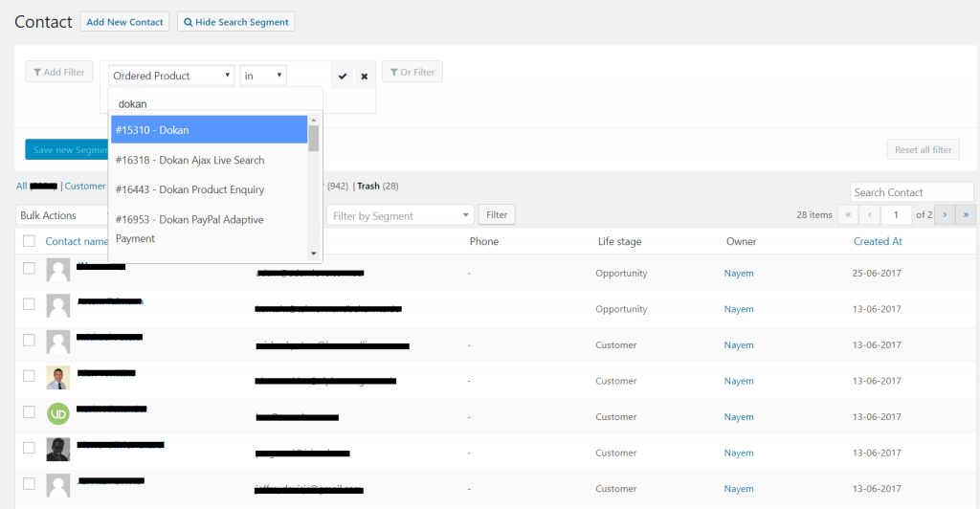Check the contact created 25-06-2017
The width and height of the screenshot is (980, 509).
click(29, 268)
